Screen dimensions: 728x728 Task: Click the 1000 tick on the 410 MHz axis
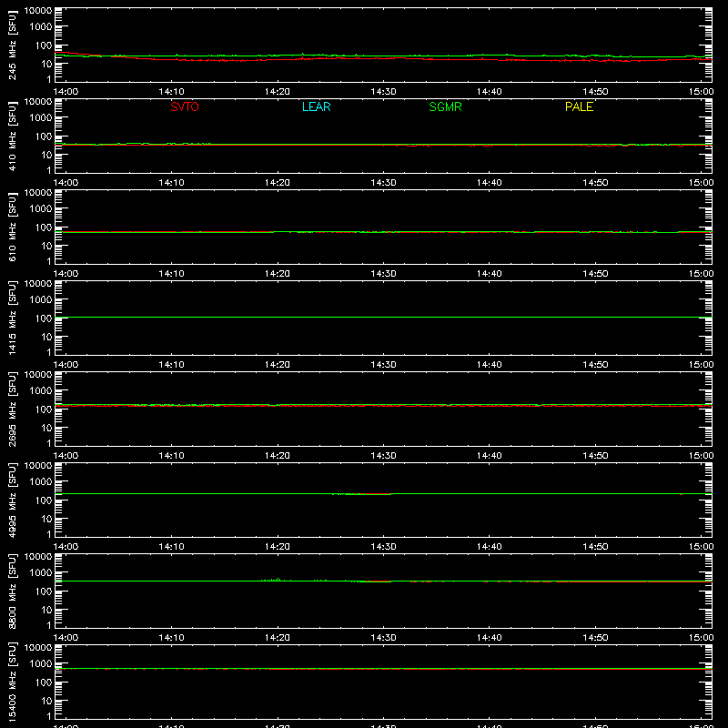click(x=41, y=118)
